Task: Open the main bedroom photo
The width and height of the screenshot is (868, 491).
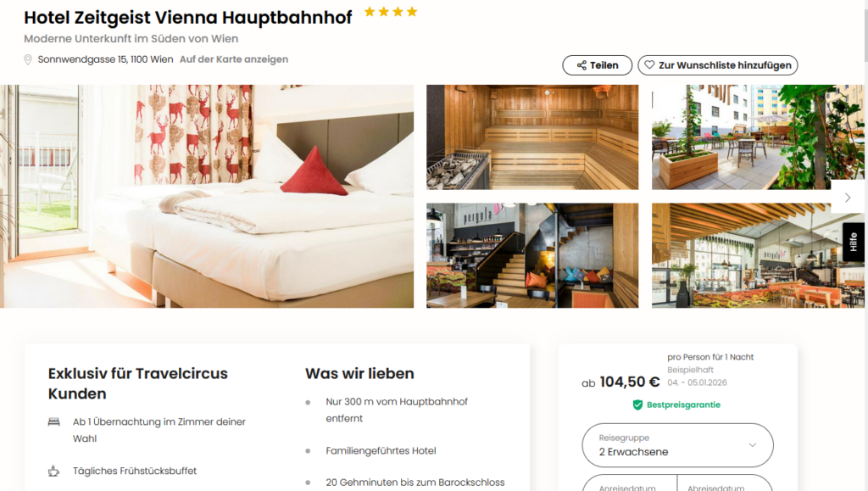Action: (207, 196)
